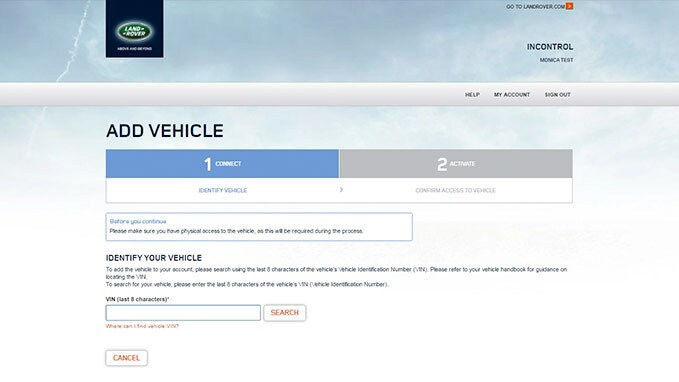Click the Confirm Access to Vehicle sub-step
Image resolution: width=679 pixels, height=382 pixels.
(456, 190)
